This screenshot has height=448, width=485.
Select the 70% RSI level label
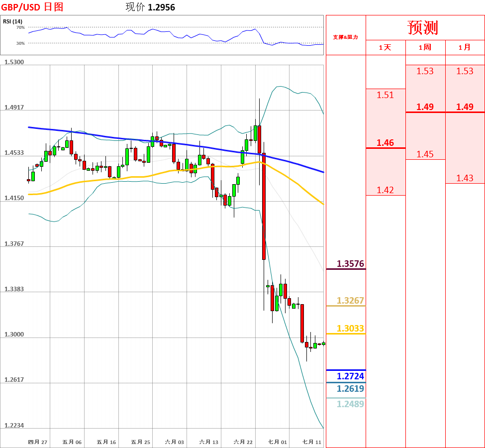pyautogui.click(x=20, y=27)
